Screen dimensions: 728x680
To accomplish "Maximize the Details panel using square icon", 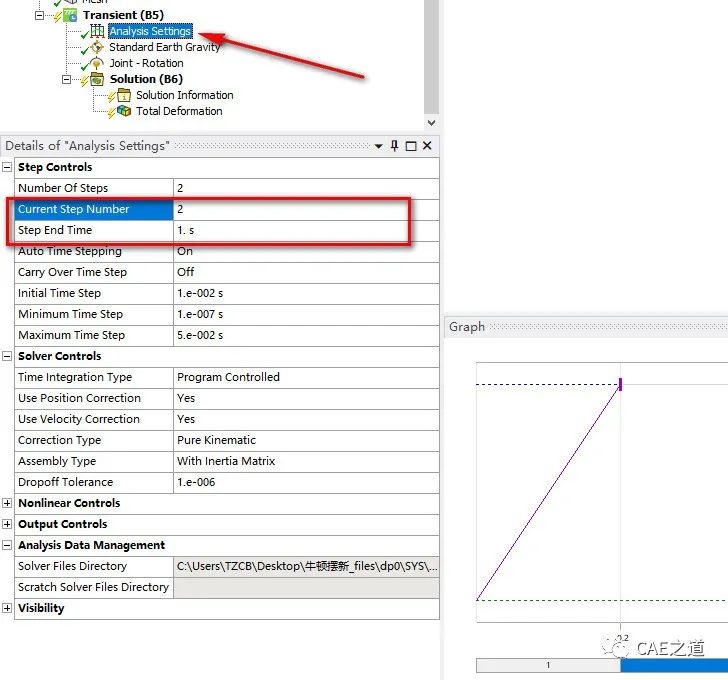I will coord(411,146).
